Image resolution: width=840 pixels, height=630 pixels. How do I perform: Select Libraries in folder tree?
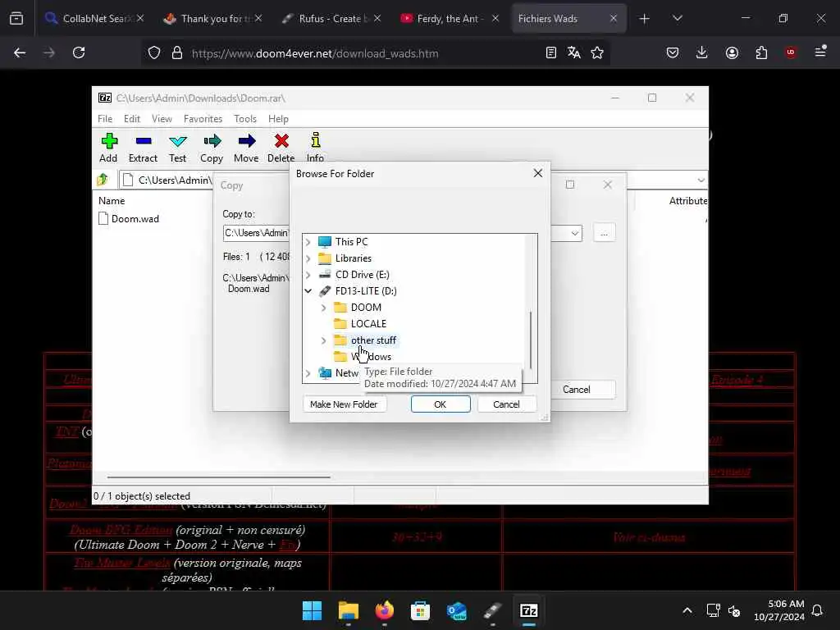coord(353,258)
